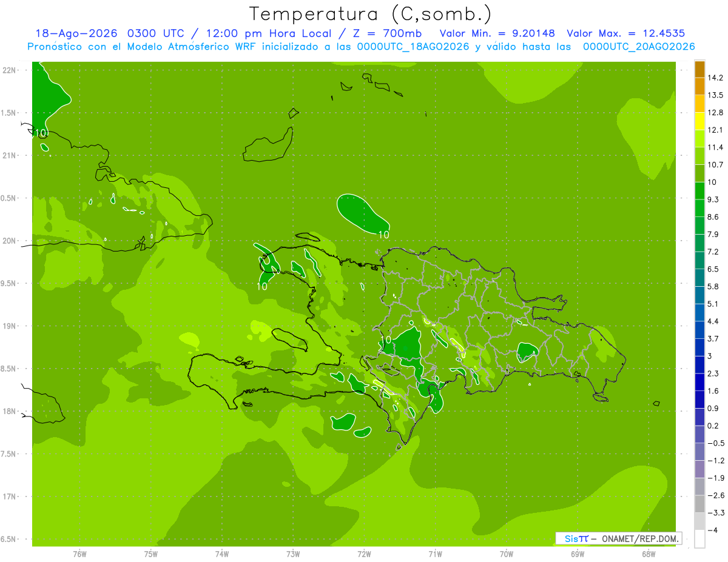Click the '72W' longitude label
Viewport: 728px width, 562px height.
(x=364, y=554)
